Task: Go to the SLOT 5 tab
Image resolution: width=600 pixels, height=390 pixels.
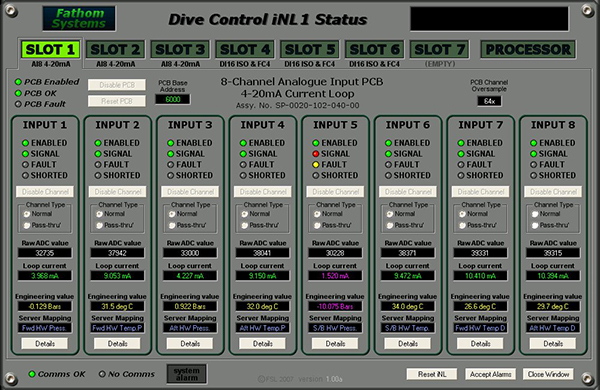Action: click(310, 49)
